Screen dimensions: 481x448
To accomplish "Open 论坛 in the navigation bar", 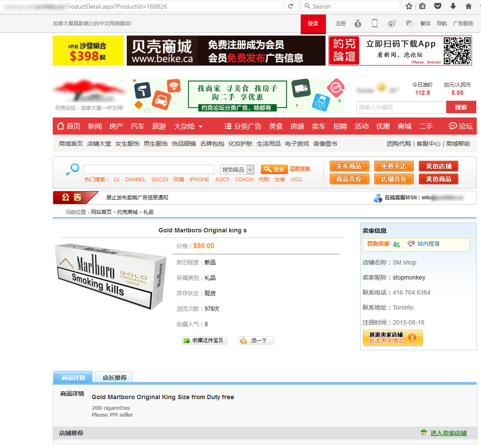I will tap(461, 126).
